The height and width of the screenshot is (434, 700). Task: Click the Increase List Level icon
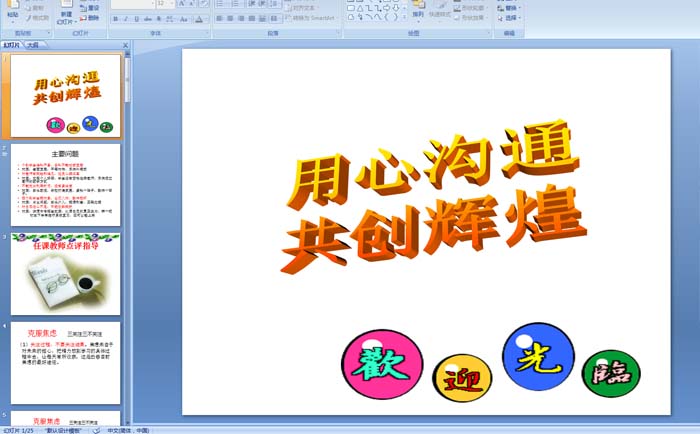point(262,4)
